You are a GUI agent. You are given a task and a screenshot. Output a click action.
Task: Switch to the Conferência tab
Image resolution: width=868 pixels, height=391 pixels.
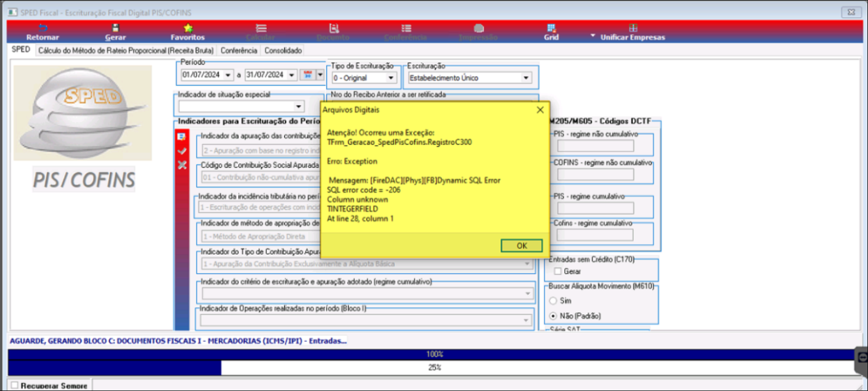pos(239,50)
